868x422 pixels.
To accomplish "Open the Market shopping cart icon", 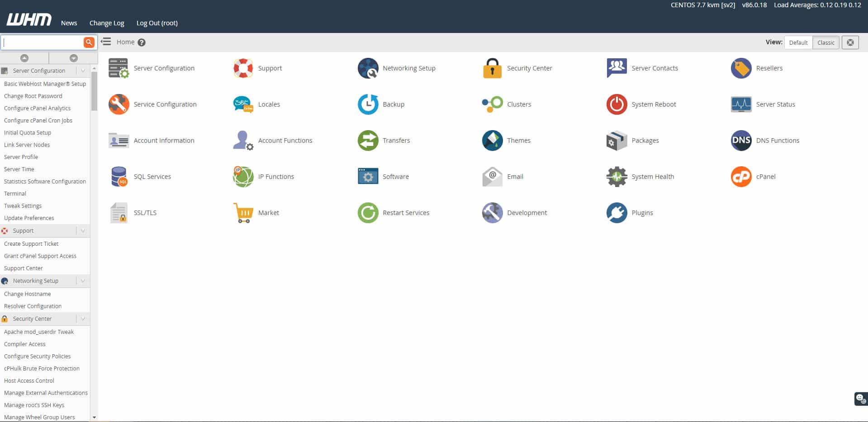I will (243, 213).
